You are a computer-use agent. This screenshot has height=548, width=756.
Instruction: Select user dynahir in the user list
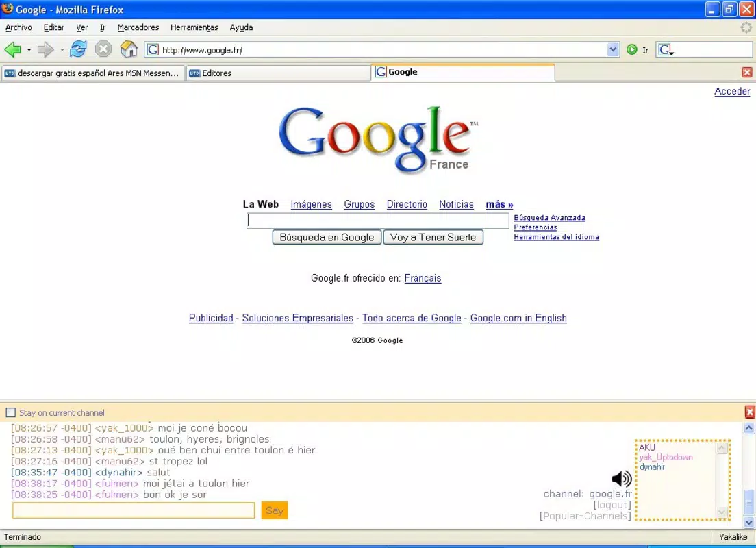pos(652,466)
